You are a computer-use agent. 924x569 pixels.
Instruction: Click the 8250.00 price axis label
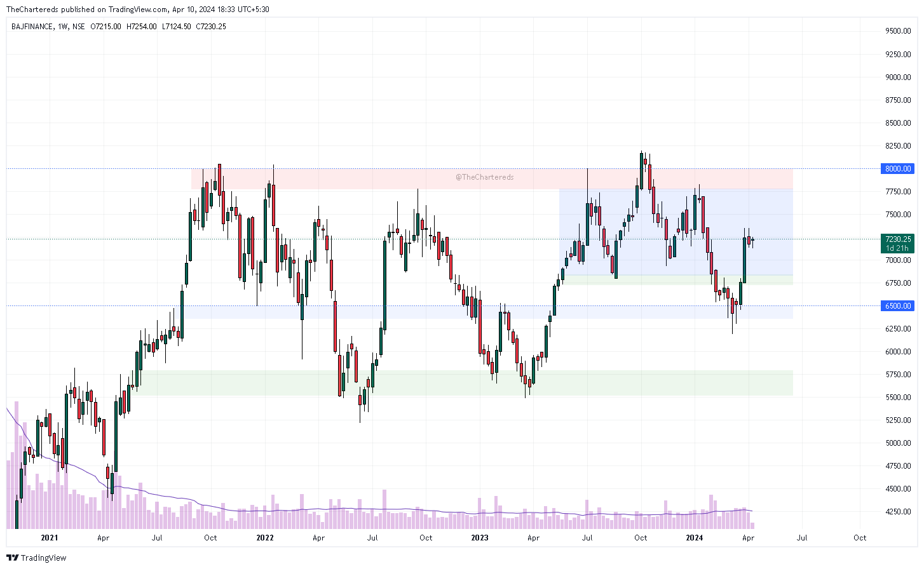898,146
